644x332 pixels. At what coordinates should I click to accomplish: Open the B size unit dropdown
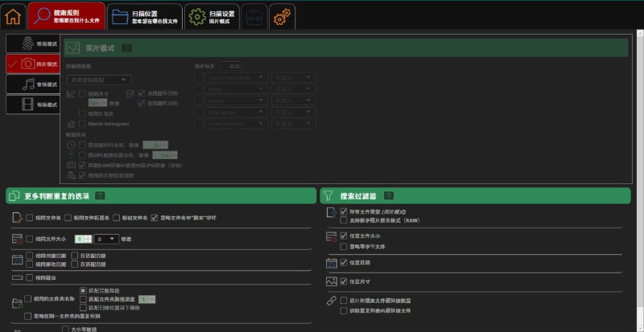pos(106,239)
